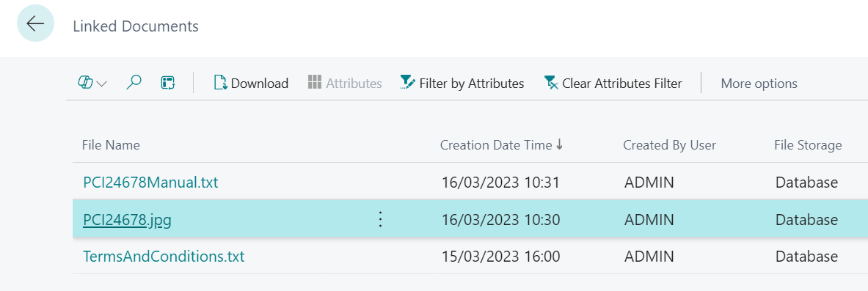Click the Filter by Attributes funnel icon
Image resolution: width=868 pixels, height=291 pixels.
coord(407,83)
